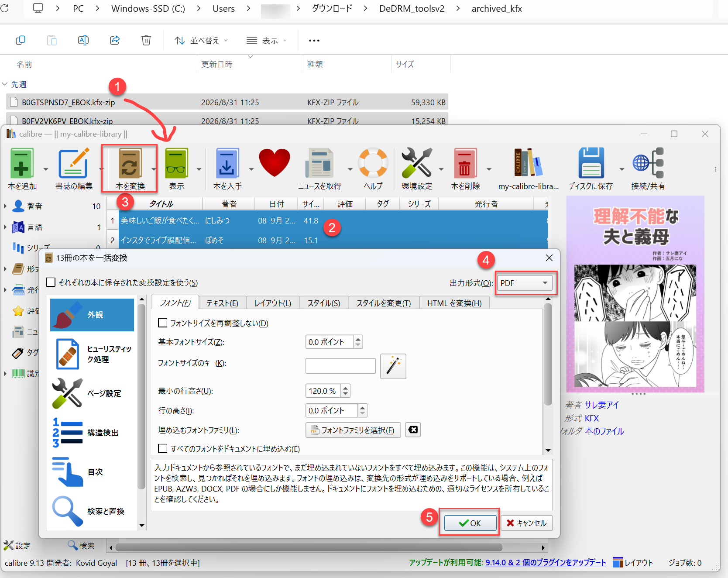Click the レイアウト button in status bar

(633, 563)
